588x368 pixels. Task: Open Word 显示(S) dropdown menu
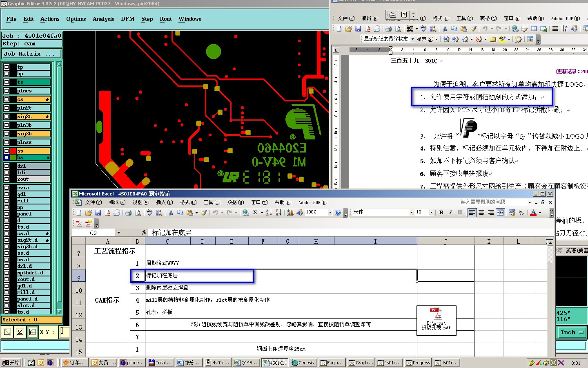[x=427, y=39]
